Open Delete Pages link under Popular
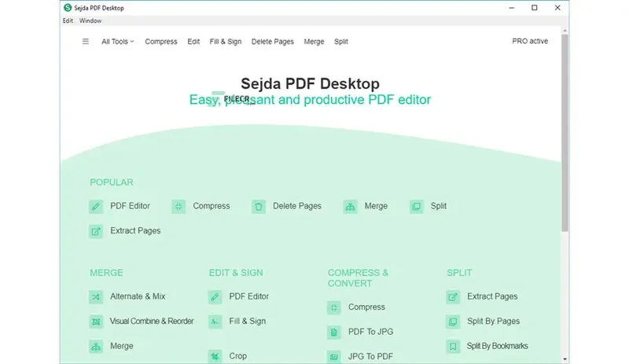The image size is (629, 364). [x=297, y=206]
